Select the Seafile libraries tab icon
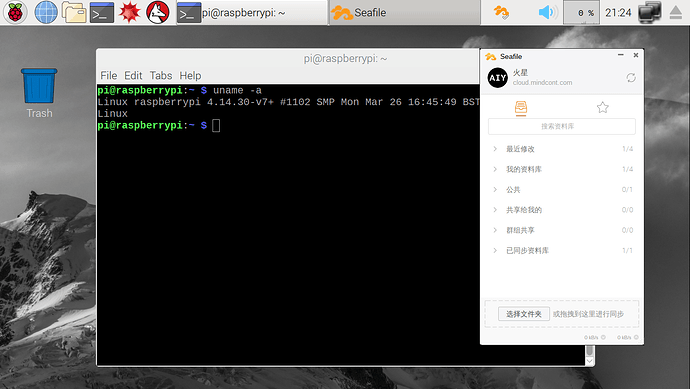Screen dimensions: 690x389 click(x=521, y=108)
